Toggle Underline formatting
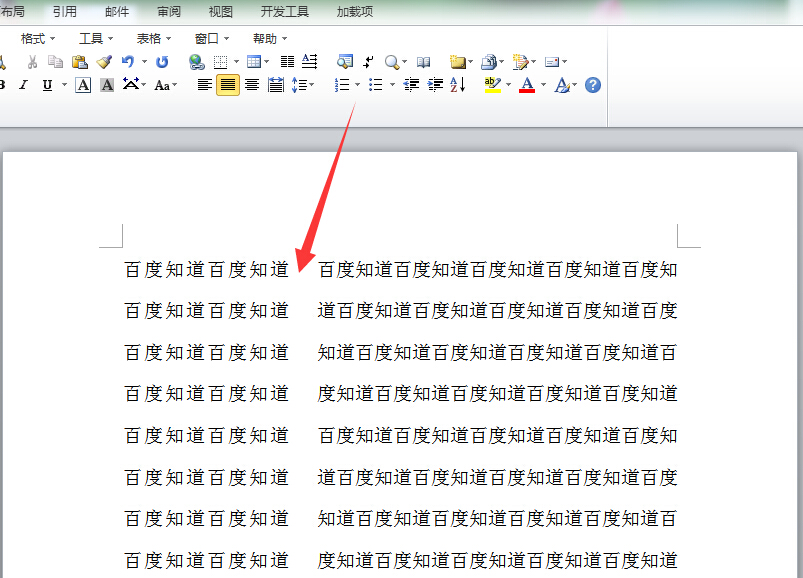 pyautogui.click(x=47, y=85)
